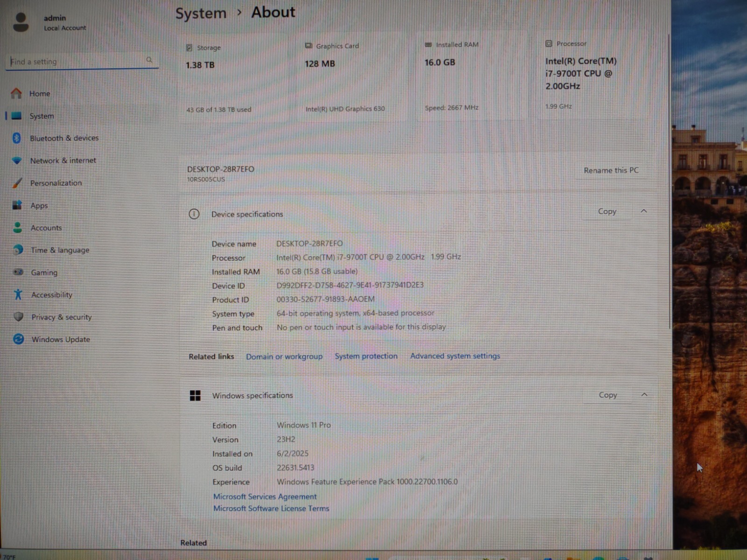The height and width of the screenshot is (560, 747).
Task: Click the 16.0 GB installed RAM value
Action: 440,62
